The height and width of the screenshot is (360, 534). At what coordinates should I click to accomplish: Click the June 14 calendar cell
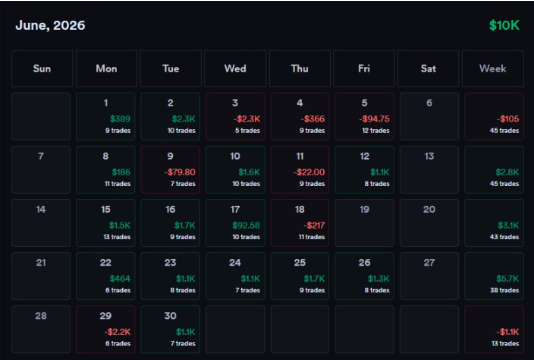click(41, 223)
